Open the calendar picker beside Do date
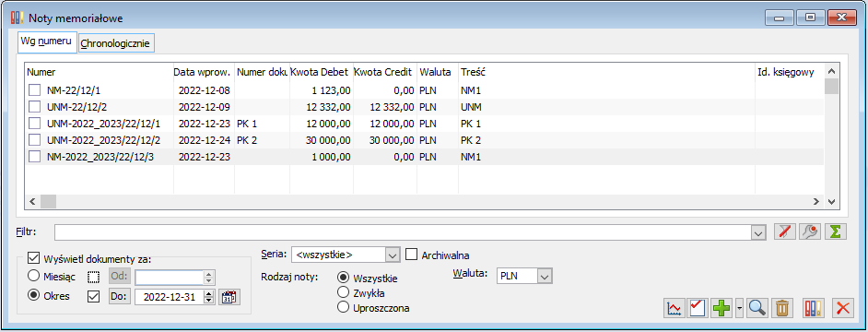Image resolution: width=868 pixels, height=332 pixels. click(229, 297)
